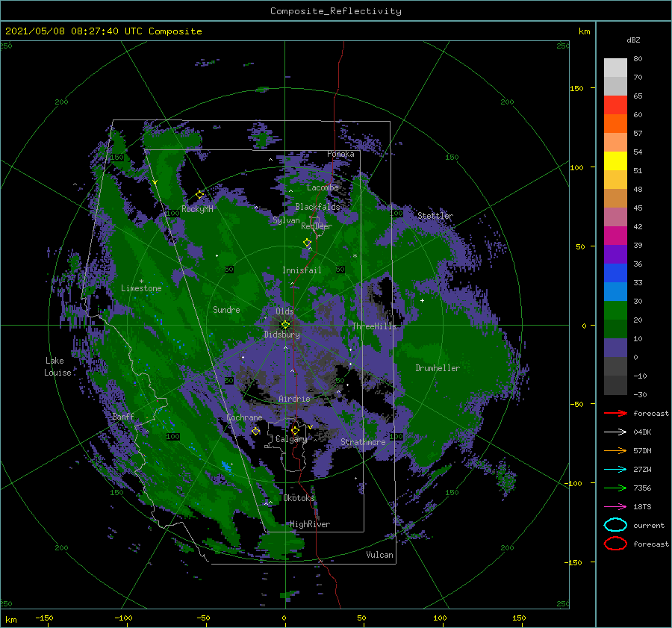Click the Vulcan label
The height and width of the screenshot is (628, 672).
pos(379,554)
